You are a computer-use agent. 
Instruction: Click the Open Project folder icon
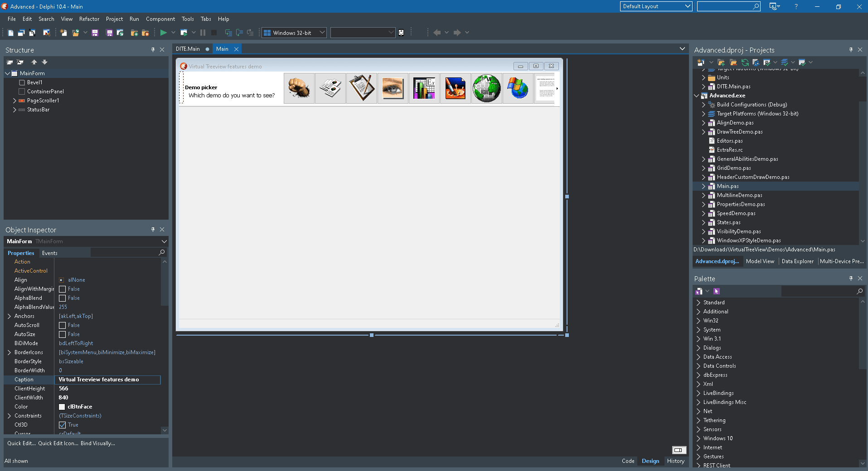[76, 33]
